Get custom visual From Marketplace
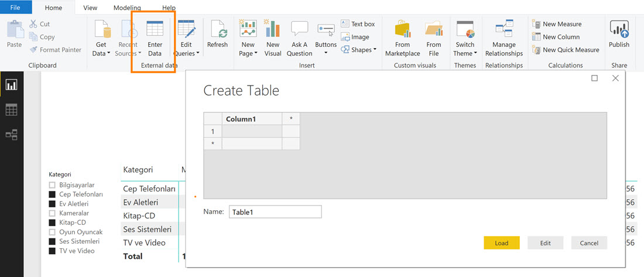The height and width of the screenshot is (277, 644). pos(403,38)
